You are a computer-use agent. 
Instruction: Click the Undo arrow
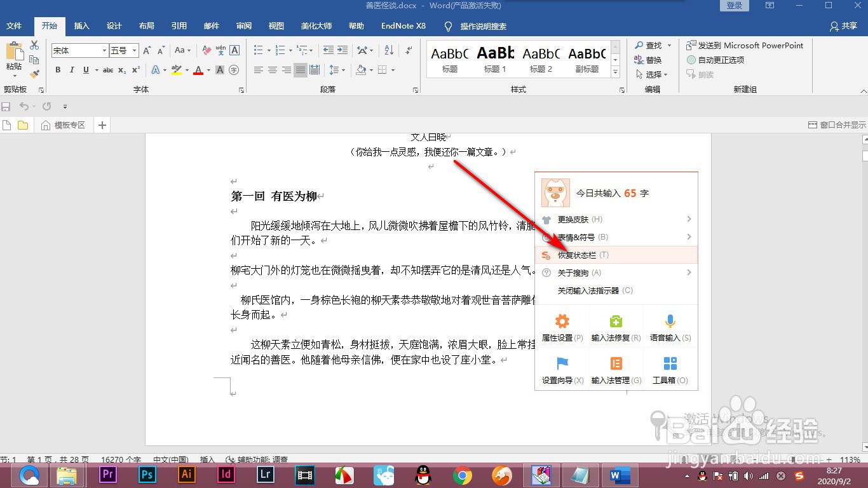pyautogui.click(x=24, y=106)
